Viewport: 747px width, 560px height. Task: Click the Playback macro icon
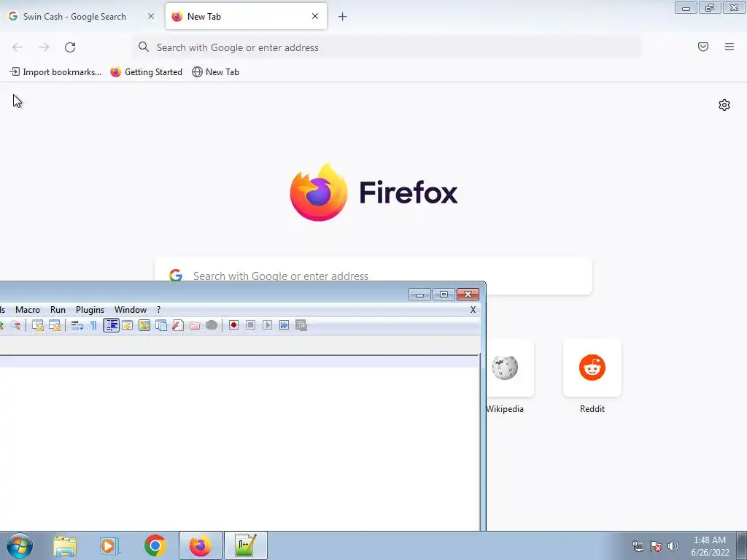[x=267, y=325]
